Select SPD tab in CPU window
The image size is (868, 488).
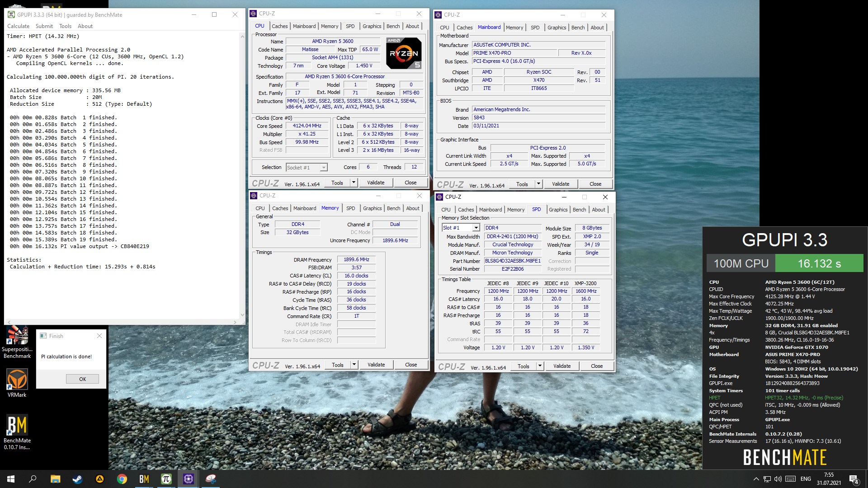(350, 26)
